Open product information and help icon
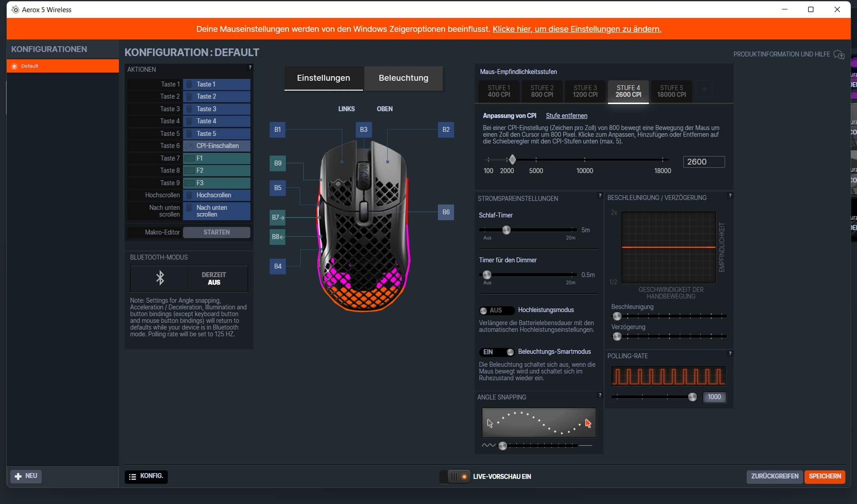This screenshot has height=504, width=857. coord(839,55)
